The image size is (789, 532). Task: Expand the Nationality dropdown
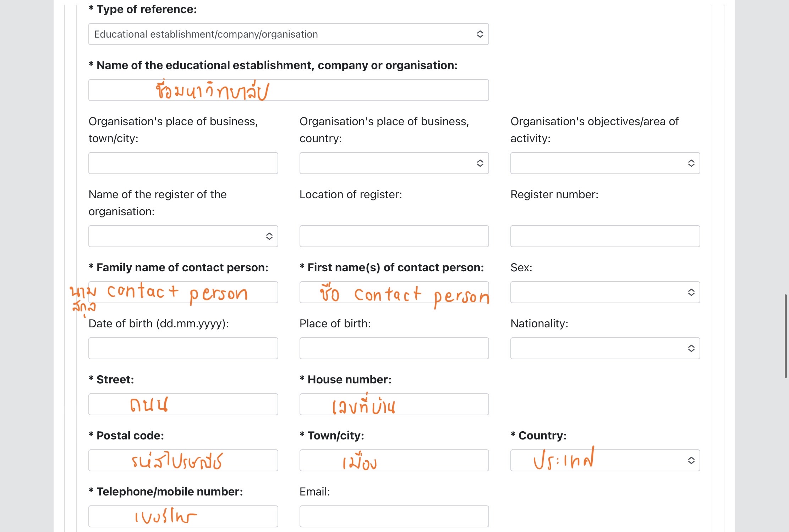(x=605, y=348)
